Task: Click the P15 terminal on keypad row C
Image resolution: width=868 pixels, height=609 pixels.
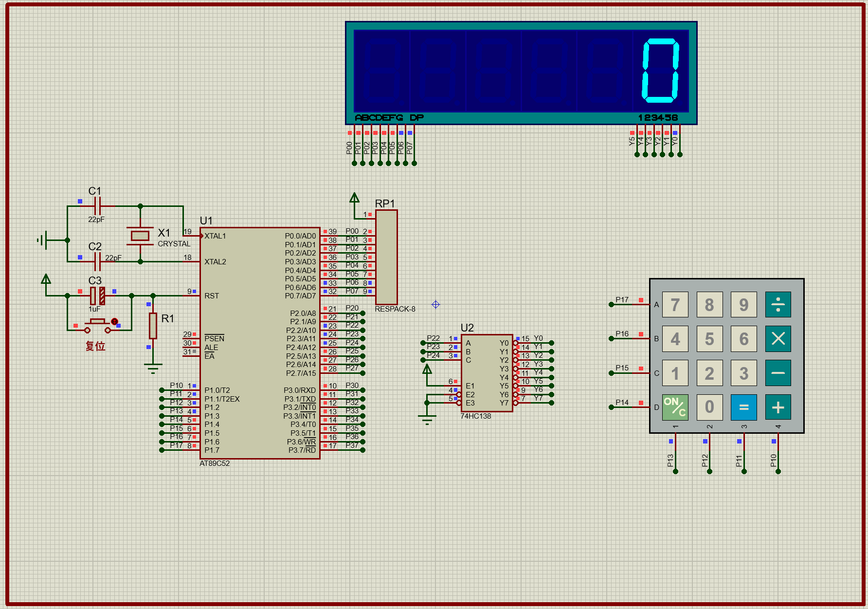Action: pos(612,373)
